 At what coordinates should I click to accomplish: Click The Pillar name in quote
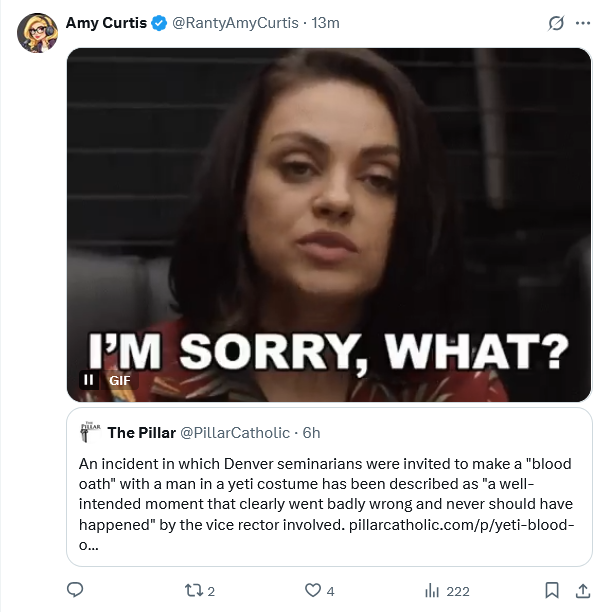[x=140, y=432]
